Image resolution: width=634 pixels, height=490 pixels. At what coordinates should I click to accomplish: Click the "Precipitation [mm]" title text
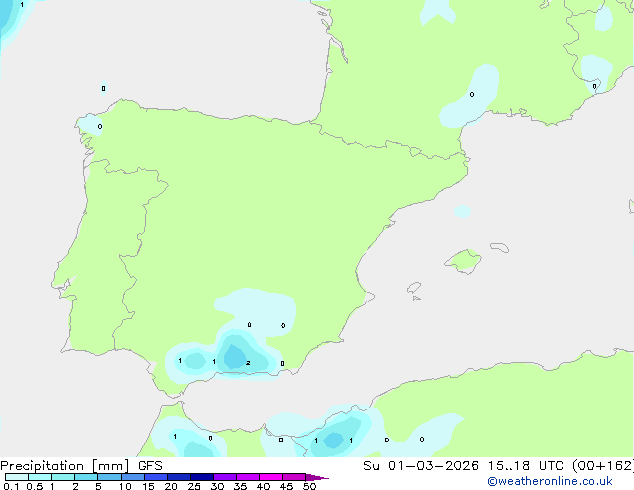pos(65,466)
